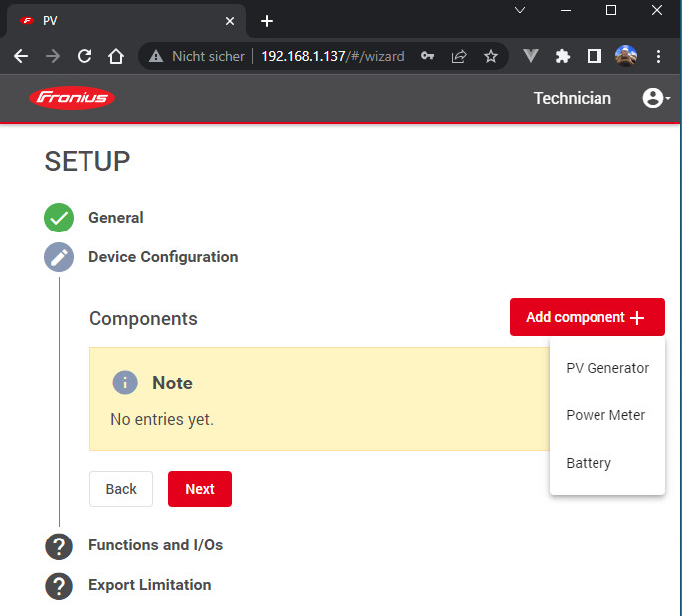Click the Export Limitation question mark icon
Viewport: 682px width, 616px height.
click(x=59, y=585)
